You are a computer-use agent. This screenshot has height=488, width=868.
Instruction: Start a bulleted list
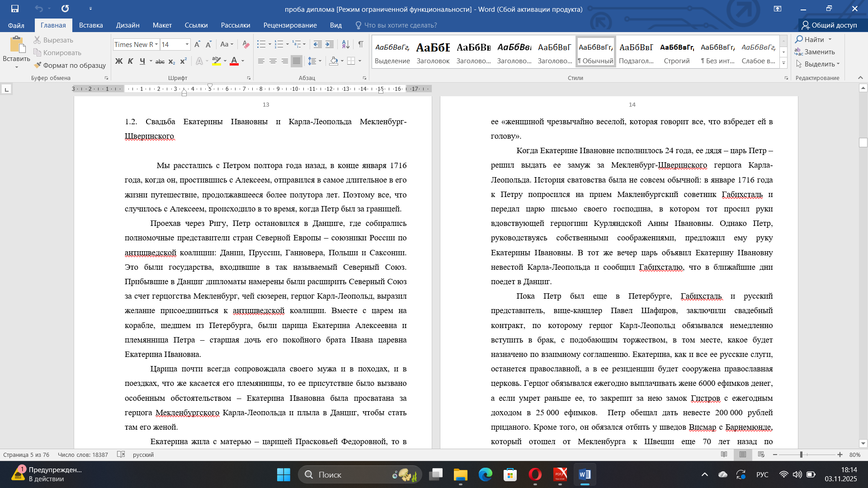pyautogui.click(x=261, y=44)
